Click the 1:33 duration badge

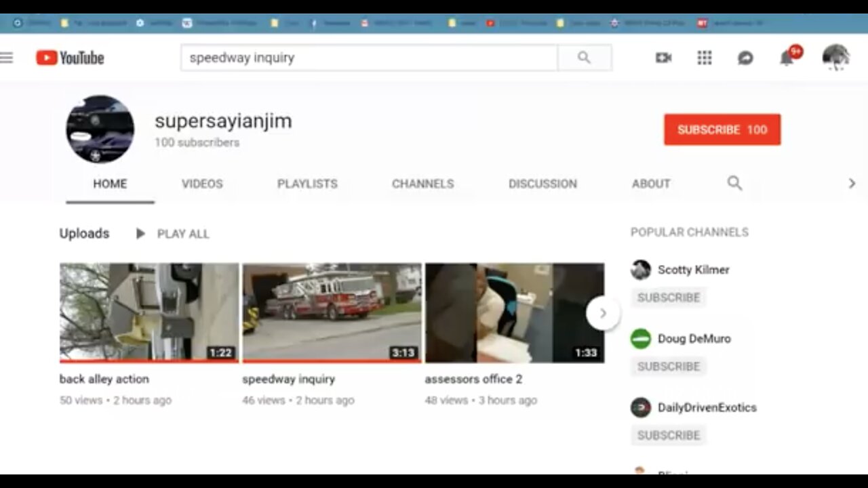point(586,352)
